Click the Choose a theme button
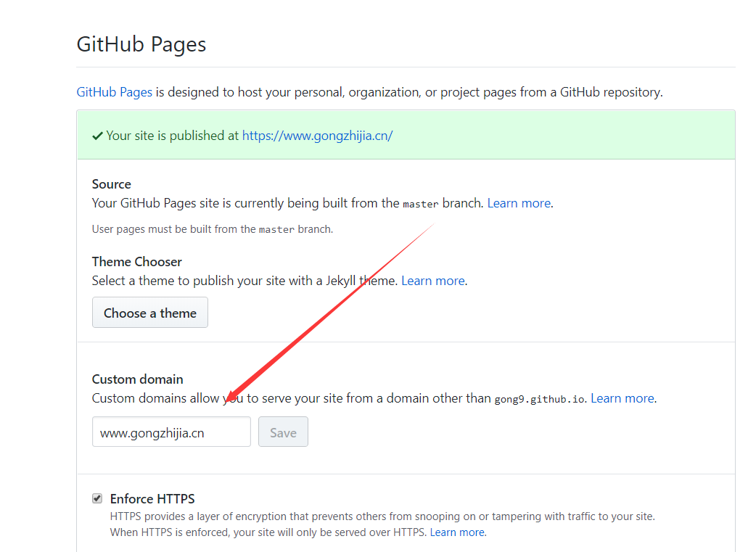 tap(150, 313)
